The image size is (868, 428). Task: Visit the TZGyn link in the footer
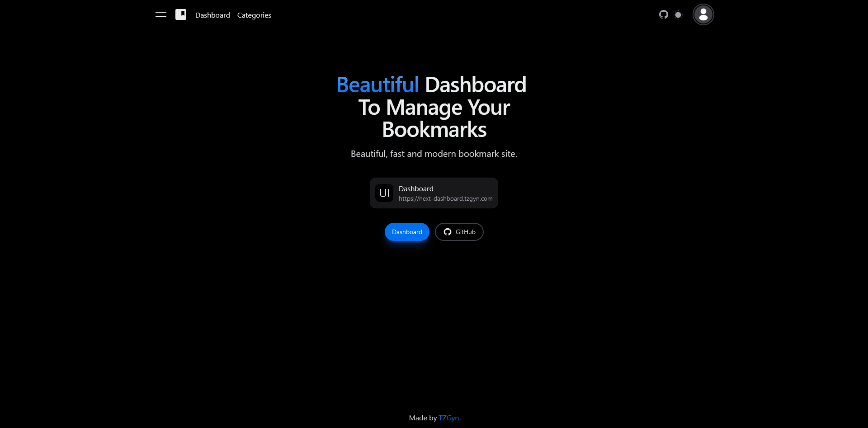click(448, 418)
